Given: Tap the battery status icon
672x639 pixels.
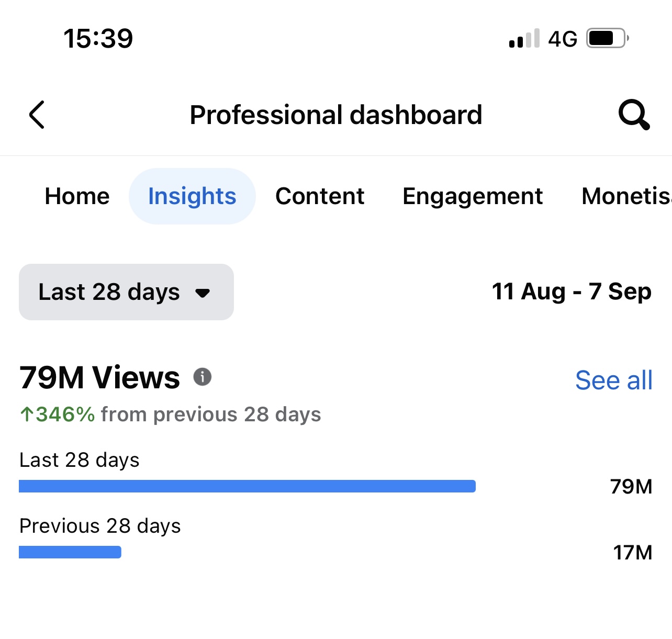Looking at the screenshot, I should [607, 38].
